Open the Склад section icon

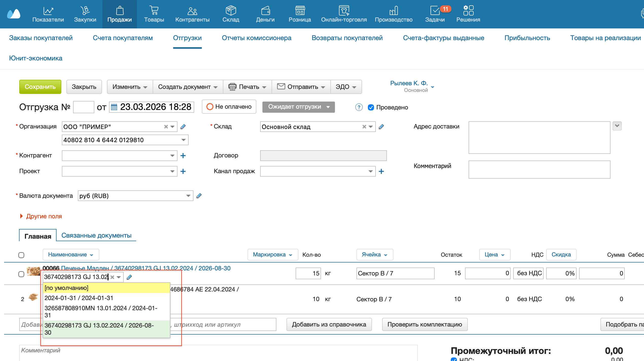(x=231, y=11)
